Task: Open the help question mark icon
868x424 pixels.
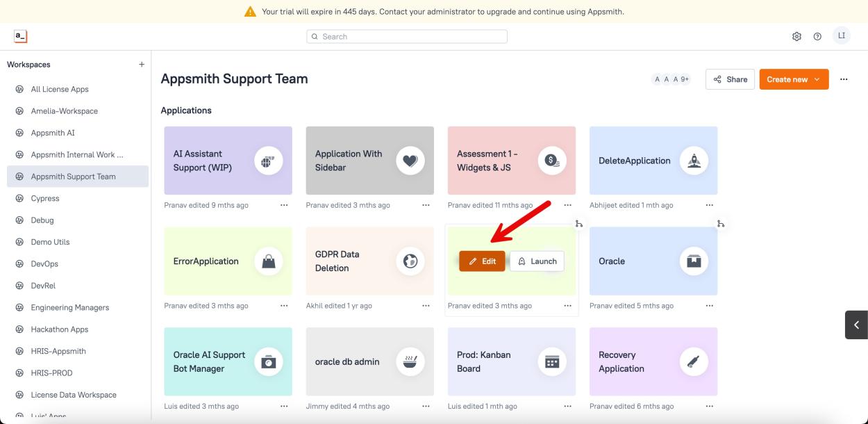Action: click(817, 36)
